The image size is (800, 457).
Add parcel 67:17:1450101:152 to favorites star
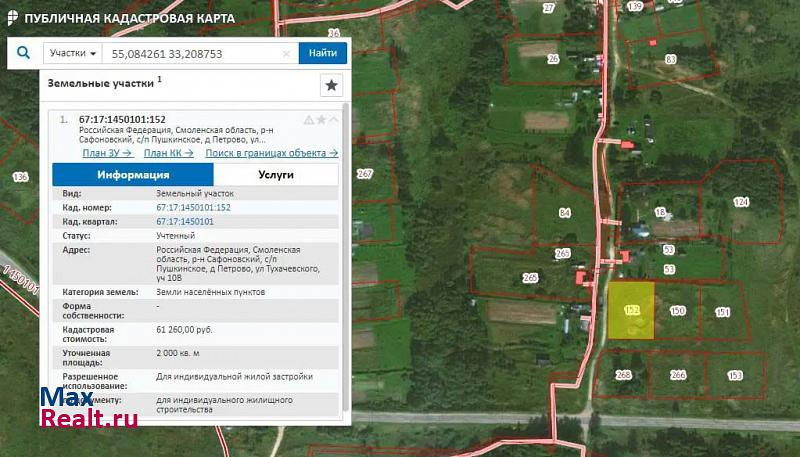pos(321,120)
